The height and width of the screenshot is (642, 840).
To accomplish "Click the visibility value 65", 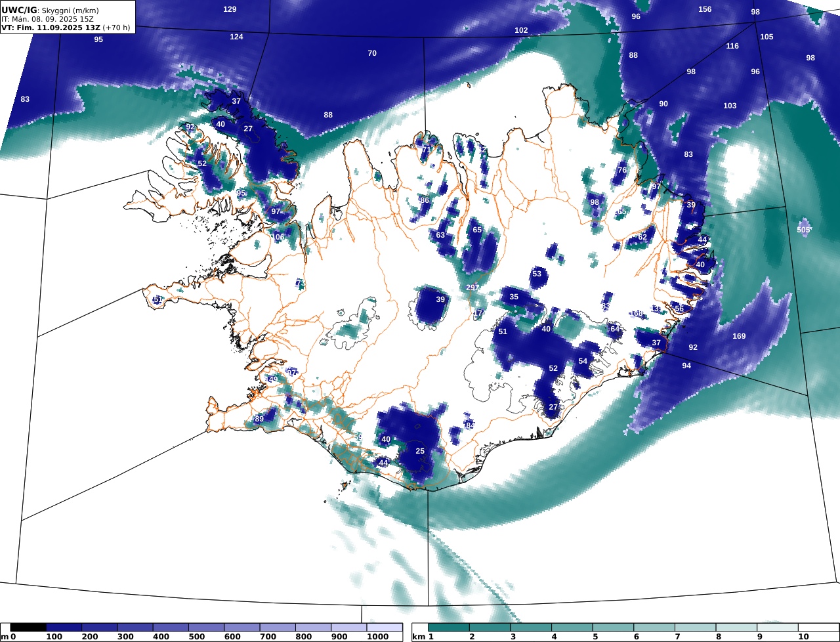I will 477,230.
